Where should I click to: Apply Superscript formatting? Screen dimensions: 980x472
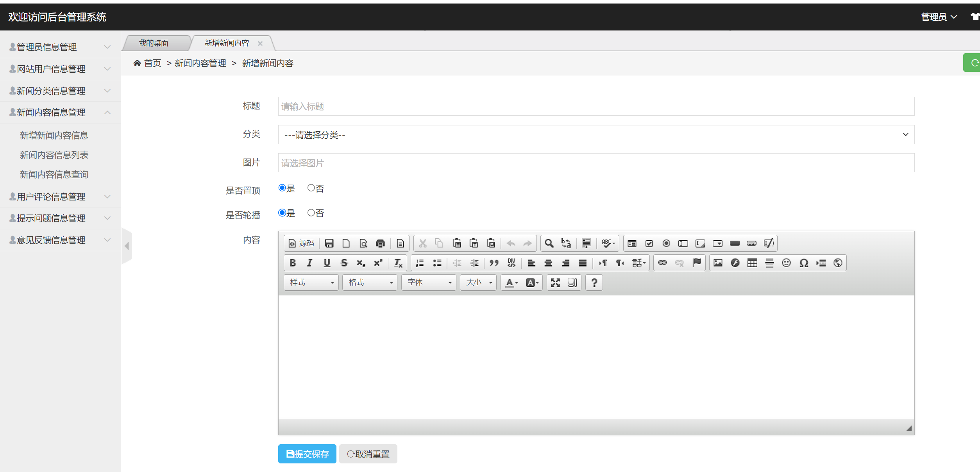click(x=378, y=263)
